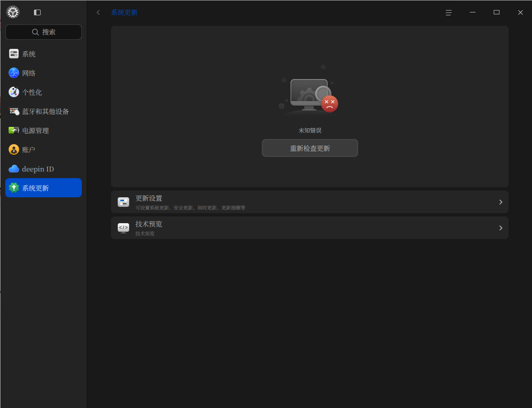This screenshot has height=408, width=532.
Task: Expand 技术预览 row chevron
Action: (501, 228)
